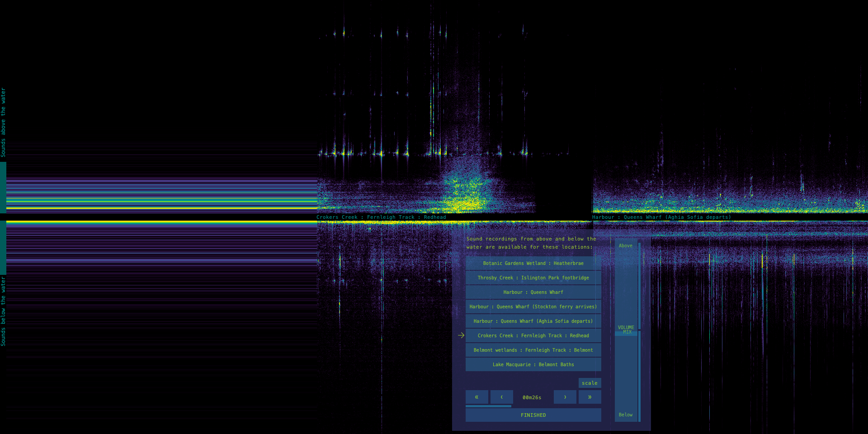Select Crokers Creek : Fernleigh Track : Redhead in list

click(533, 335)
